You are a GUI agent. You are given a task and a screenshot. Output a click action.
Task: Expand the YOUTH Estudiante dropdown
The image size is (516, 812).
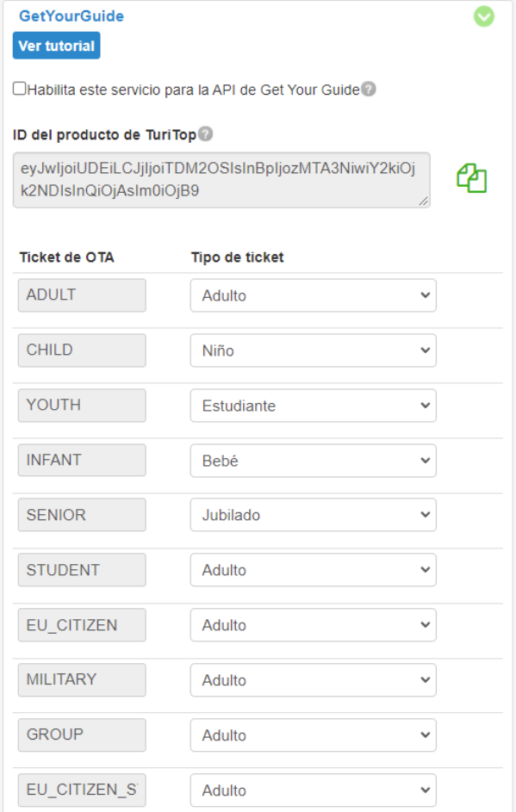click(313, 406)
